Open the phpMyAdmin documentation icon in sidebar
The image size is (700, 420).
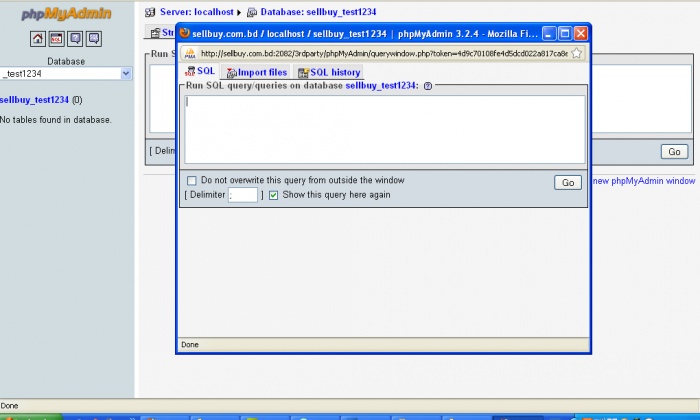75,39
